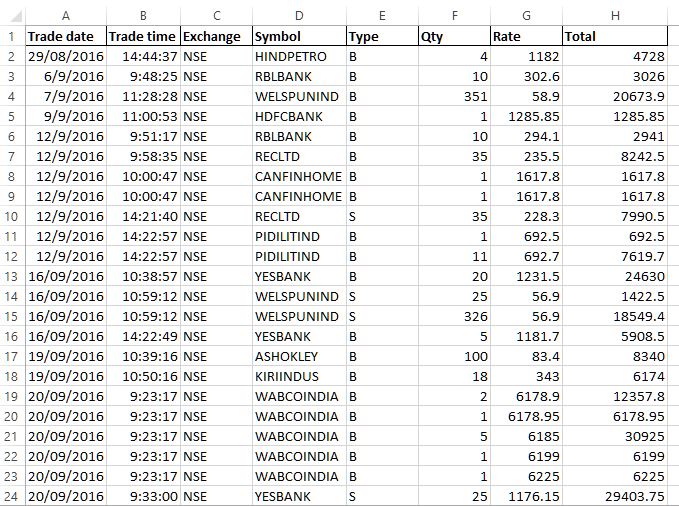Select column D header

[299, 16]
